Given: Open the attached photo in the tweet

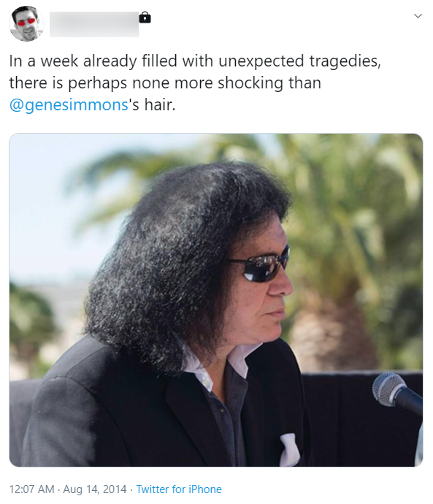Looking at the screenshot, I should click(216, 300).
